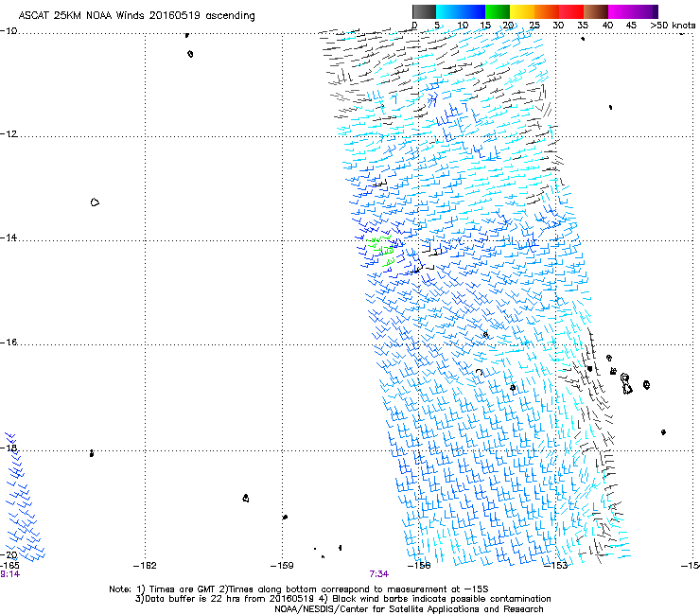This screenshot has height=615, width=700.
Task: Click the '>50 knots' legend label
Action: coord(673,26)
